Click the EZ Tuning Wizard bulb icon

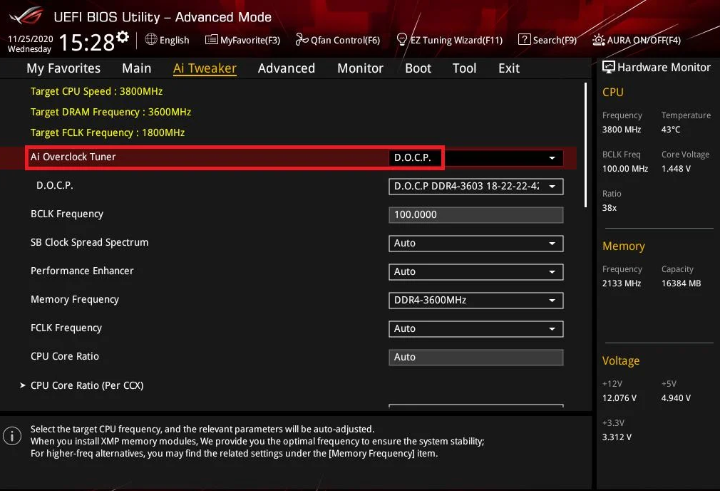coord(402,40)
